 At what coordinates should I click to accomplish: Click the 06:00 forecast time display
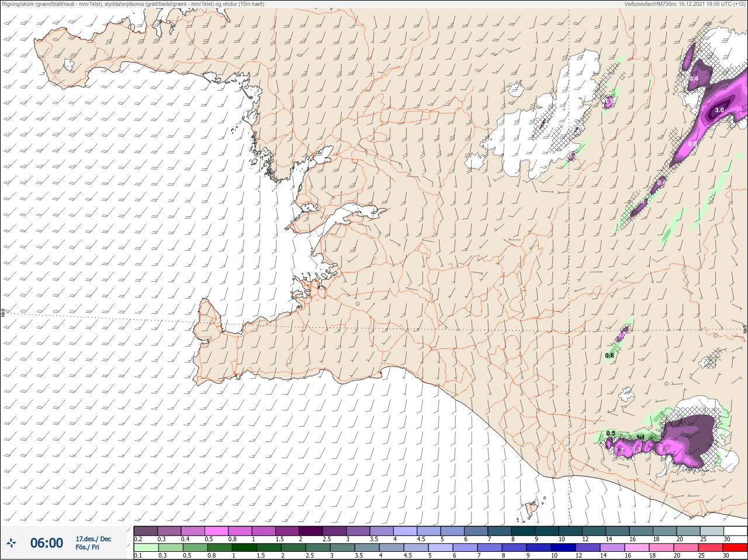coord(47,543)
